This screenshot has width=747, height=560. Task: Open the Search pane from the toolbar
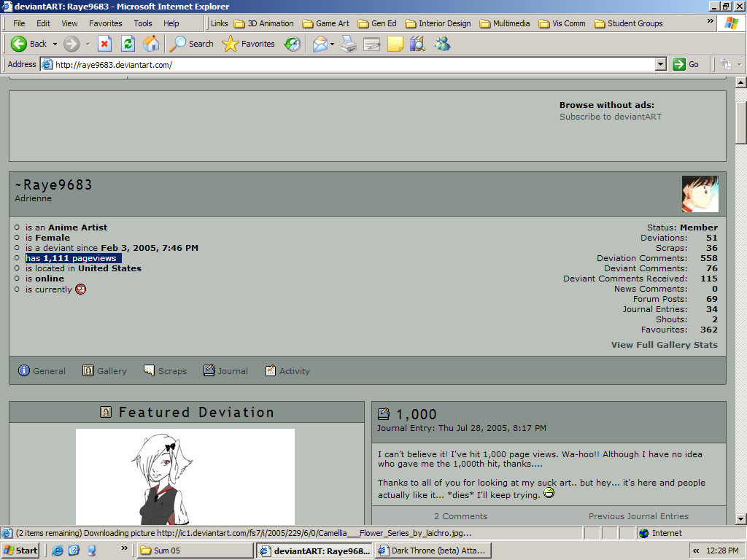192,44
